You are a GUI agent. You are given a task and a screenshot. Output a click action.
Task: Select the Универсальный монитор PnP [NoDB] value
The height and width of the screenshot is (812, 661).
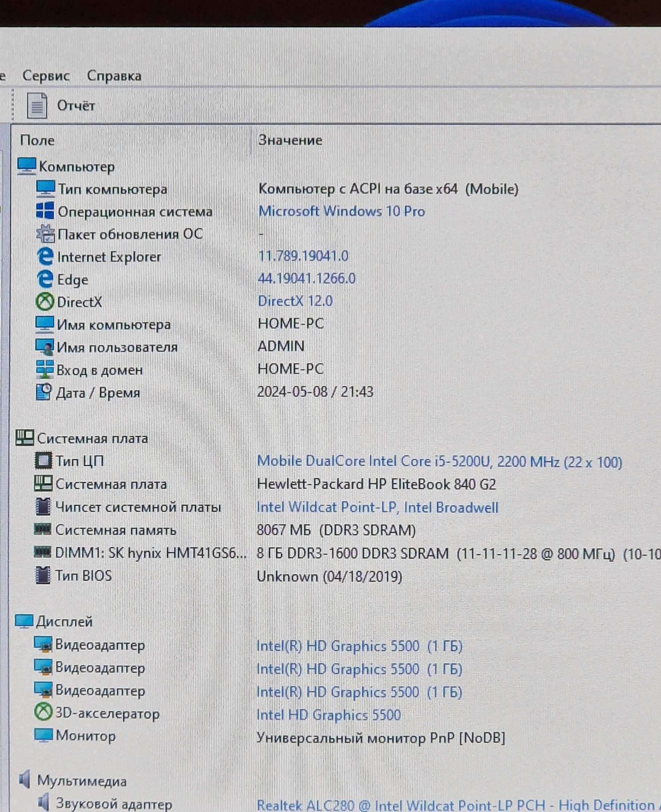point(381,738)
